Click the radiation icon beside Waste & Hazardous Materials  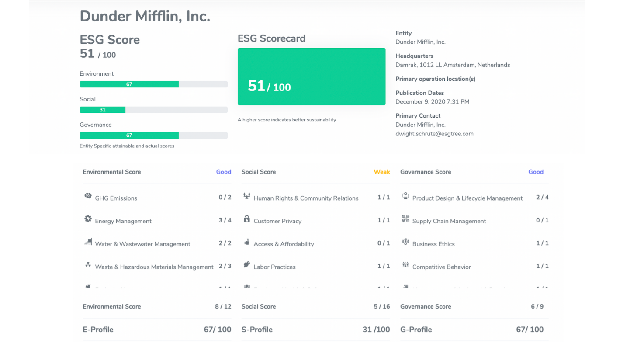point(87,266)
